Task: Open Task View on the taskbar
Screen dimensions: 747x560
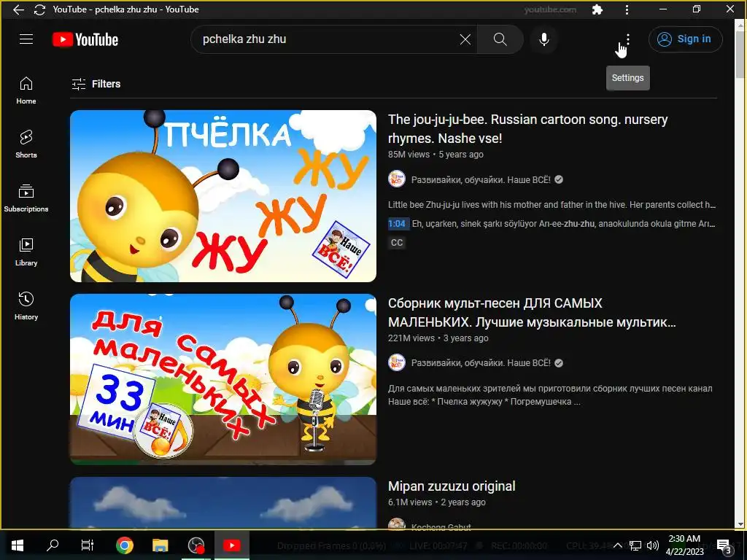Action: [88, 545]
